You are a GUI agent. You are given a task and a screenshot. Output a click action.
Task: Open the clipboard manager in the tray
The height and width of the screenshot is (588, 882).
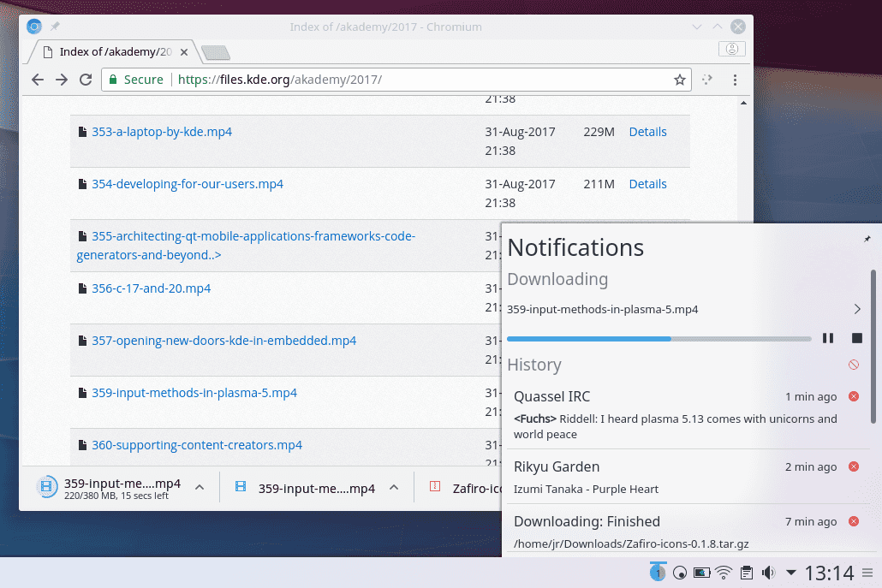coord(746,572)
